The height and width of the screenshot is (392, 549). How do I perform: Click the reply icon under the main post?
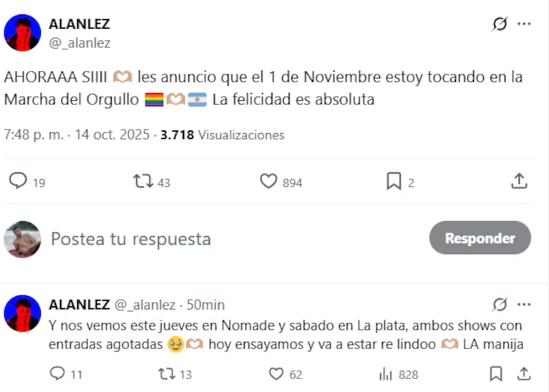[18, 182]
